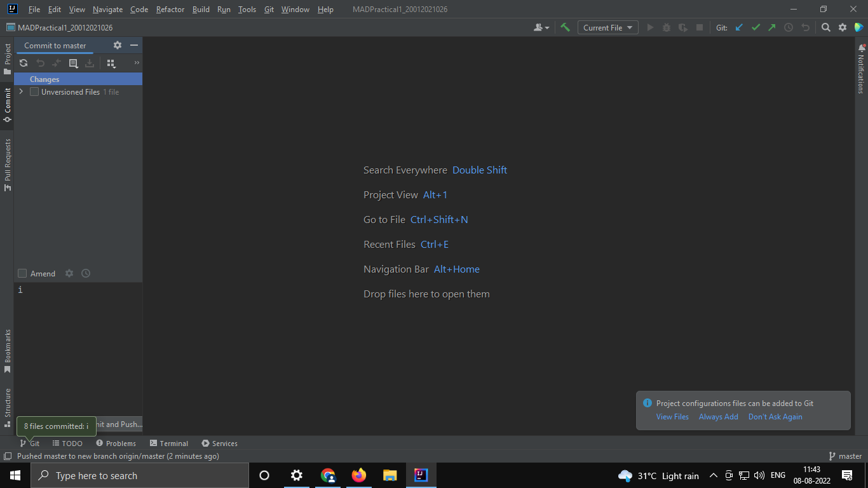The width and height of the screenshot is (868, 488).
Task: Select the build hammer icon
Action: (x=566, y=27)
